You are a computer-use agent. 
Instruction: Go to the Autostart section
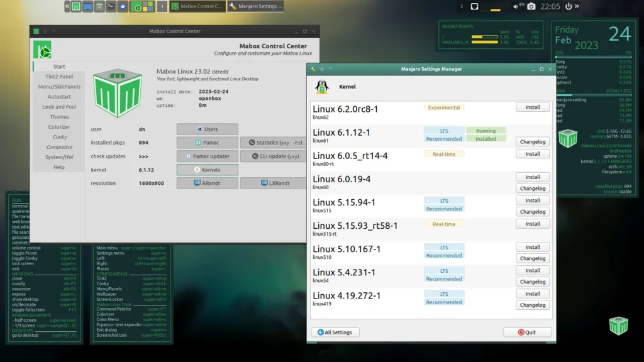click(59, 96)
